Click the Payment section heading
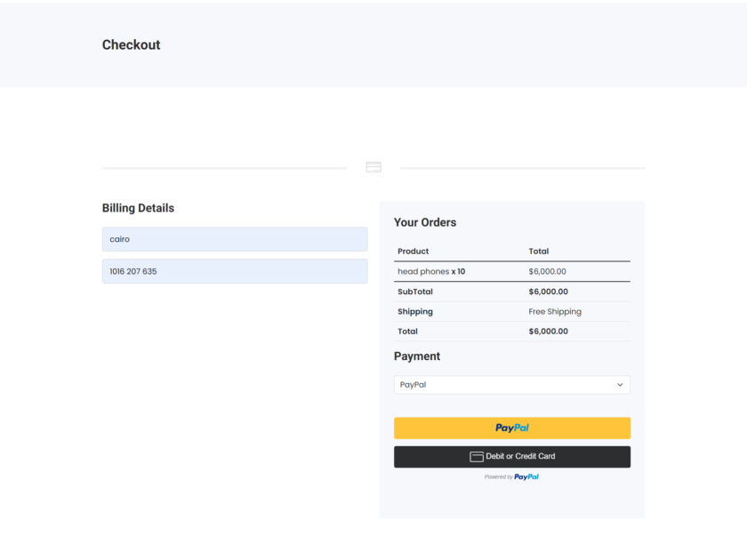Image resolution: width=747 pixels, height=560 pixels. point(417,356)
